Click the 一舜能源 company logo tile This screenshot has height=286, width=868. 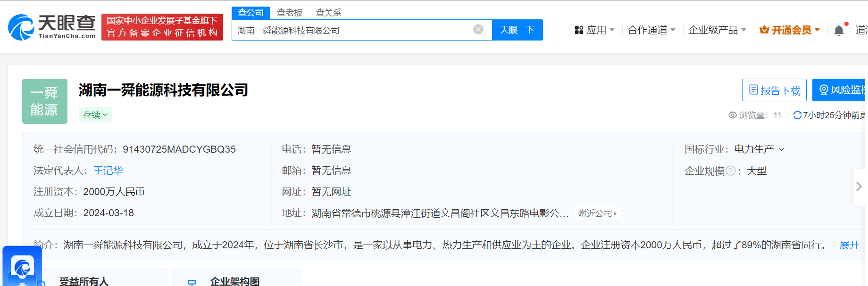coord(45,101)
